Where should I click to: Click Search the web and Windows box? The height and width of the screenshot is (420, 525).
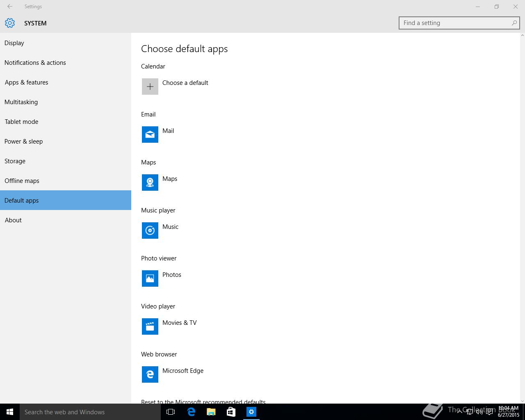tap(90, 412)
